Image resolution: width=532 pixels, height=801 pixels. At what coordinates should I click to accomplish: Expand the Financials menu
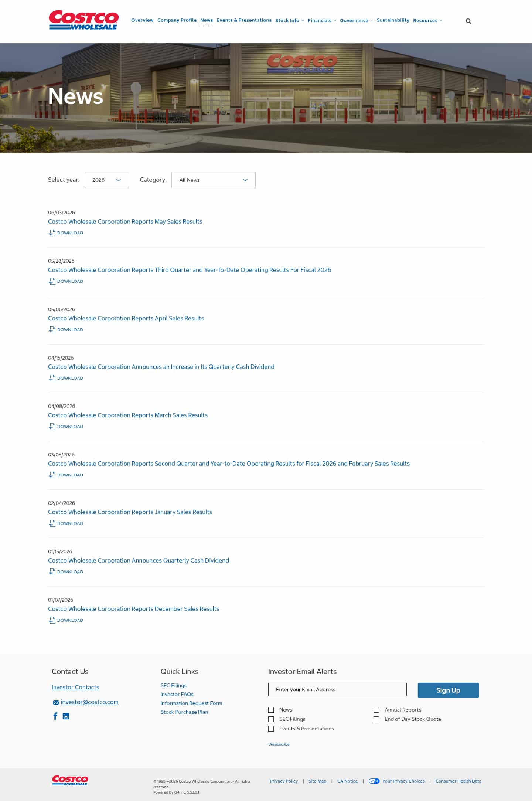pyautogui.click(x=322, y=20)
